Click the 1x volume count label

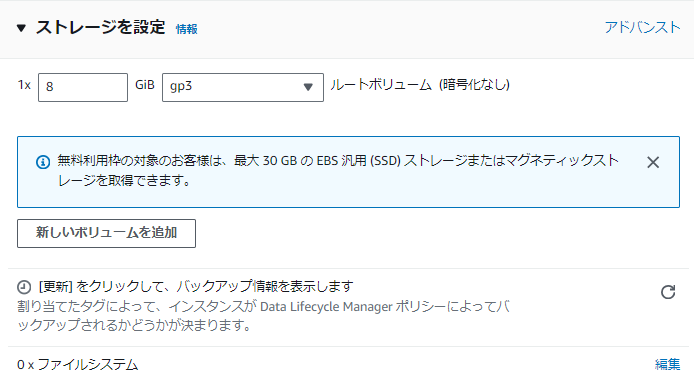tap(24, 85)
